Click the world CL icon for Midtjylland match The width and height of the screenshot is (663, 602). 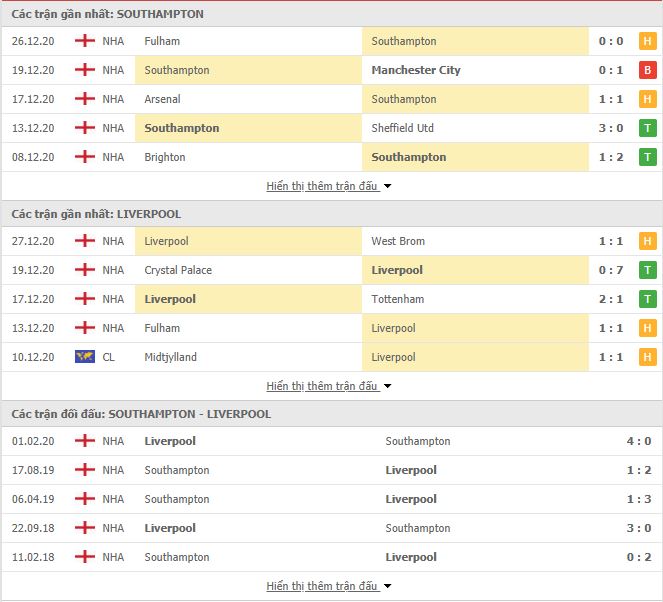pos(85,357)
